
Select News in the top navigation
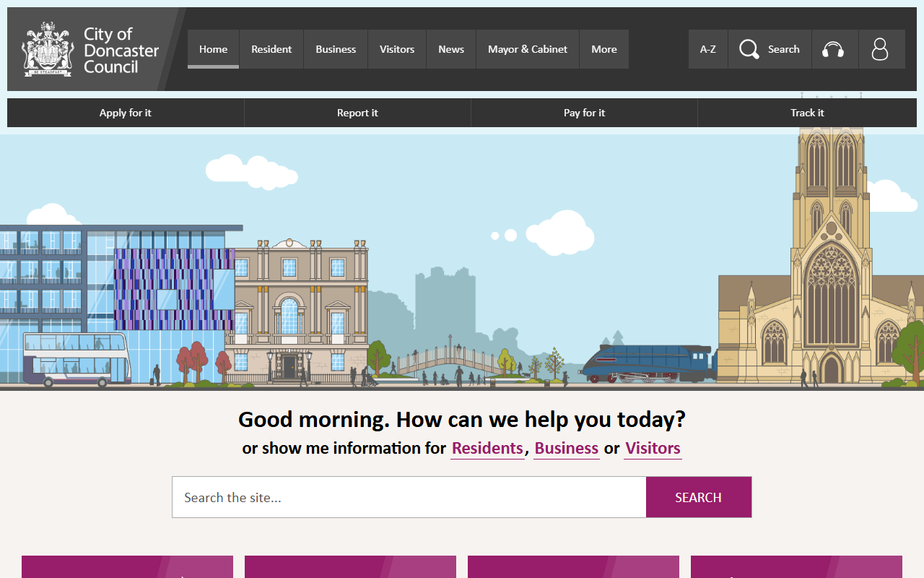[451, 49]
